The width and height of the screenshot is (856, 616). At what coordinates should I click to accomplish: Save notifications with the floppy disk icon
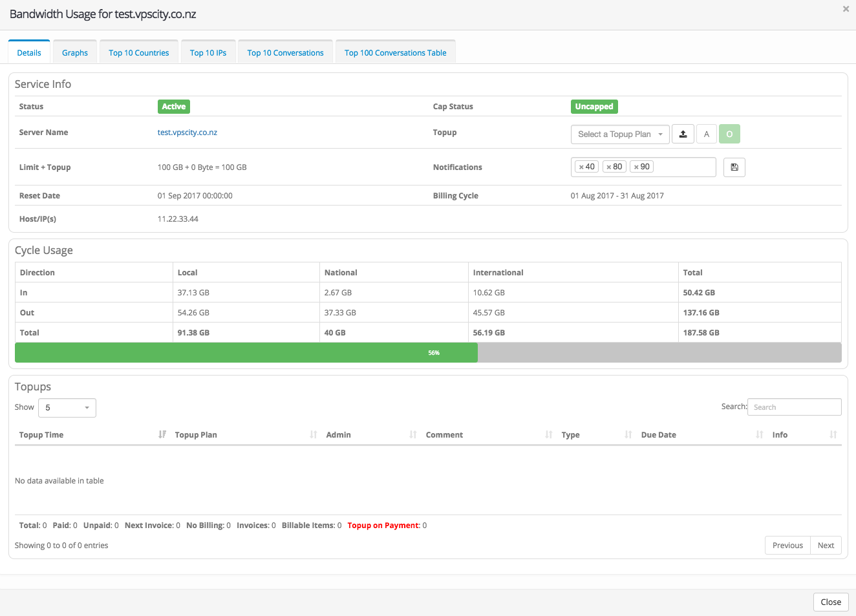(734, 167)
